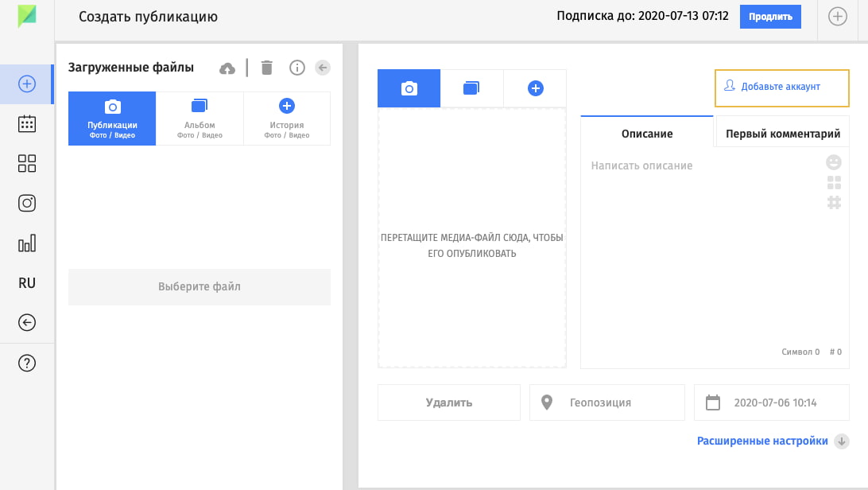
Task: Insert emoji using the smiley icon
Action: [834, 162]
